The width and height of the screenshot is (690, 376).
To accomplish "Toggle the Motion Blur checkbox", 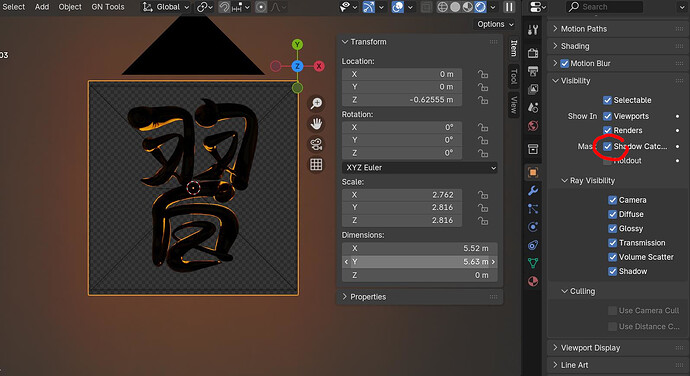I will [x=565, y=63].
